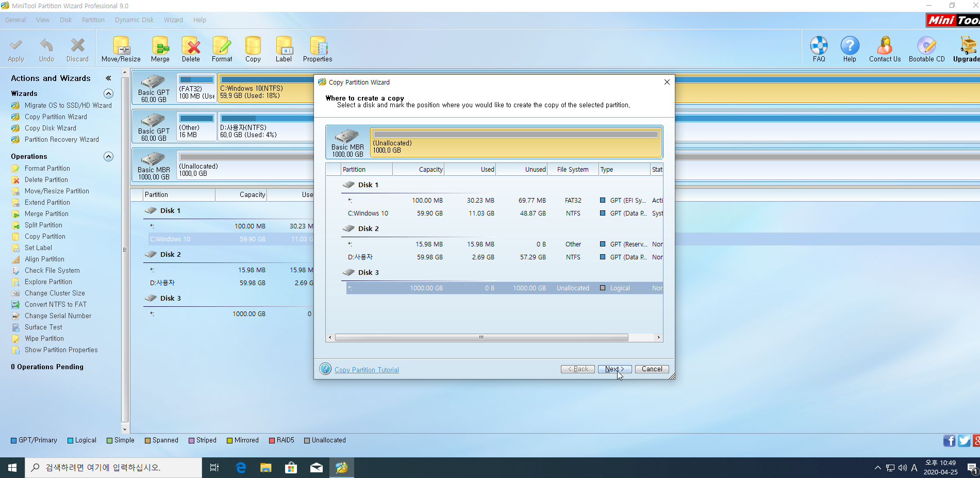Click Extend Partition operation
Viewport: 980px width, 478px height.
pyautogui.click(x=47, y=202)
